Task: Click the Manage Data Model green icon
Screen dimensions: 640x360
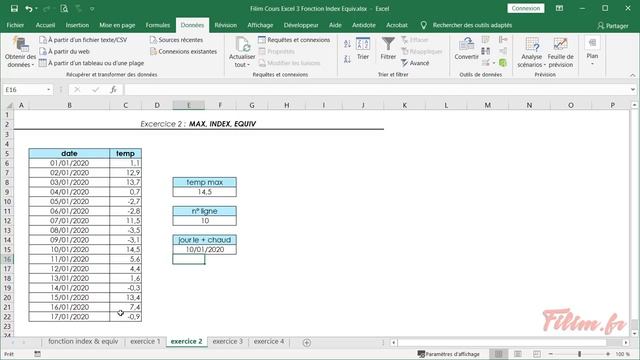Action: (503, 63)
